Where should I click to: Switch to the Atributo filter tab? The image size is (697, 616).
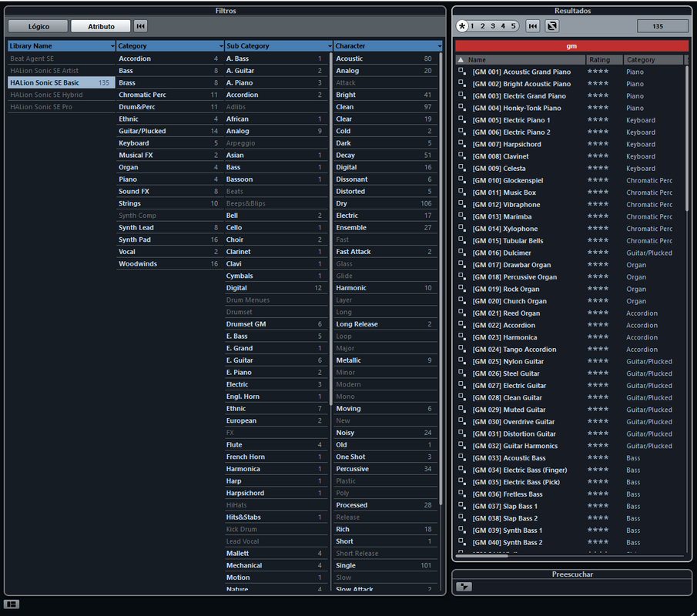coord(101,26)
